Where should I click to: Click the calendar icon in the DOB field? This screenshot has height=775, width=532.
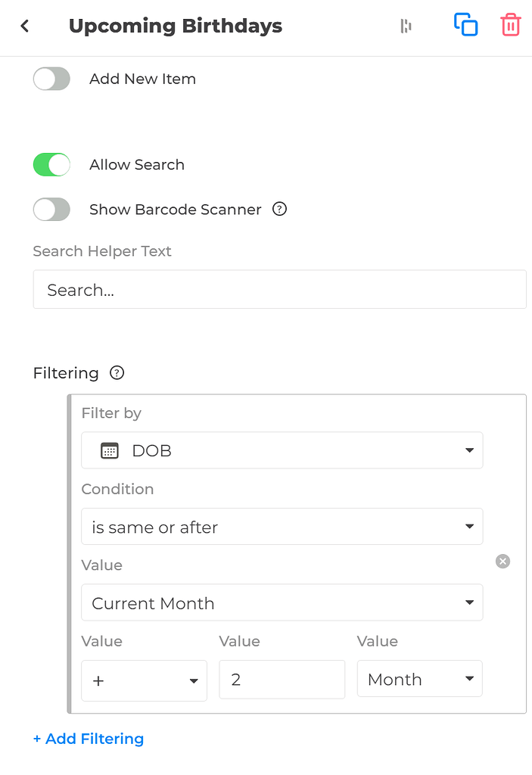[109, 450]
